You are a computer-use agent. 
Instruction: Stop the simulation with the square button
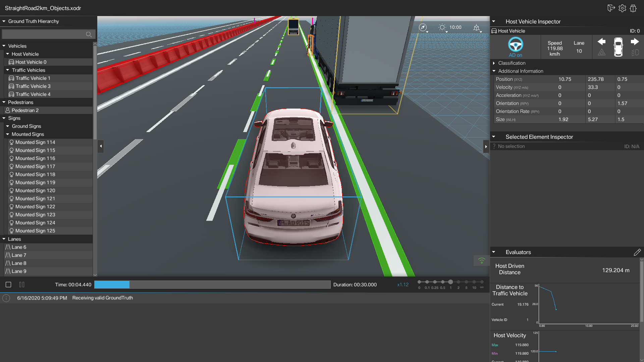tap(8, 285)
